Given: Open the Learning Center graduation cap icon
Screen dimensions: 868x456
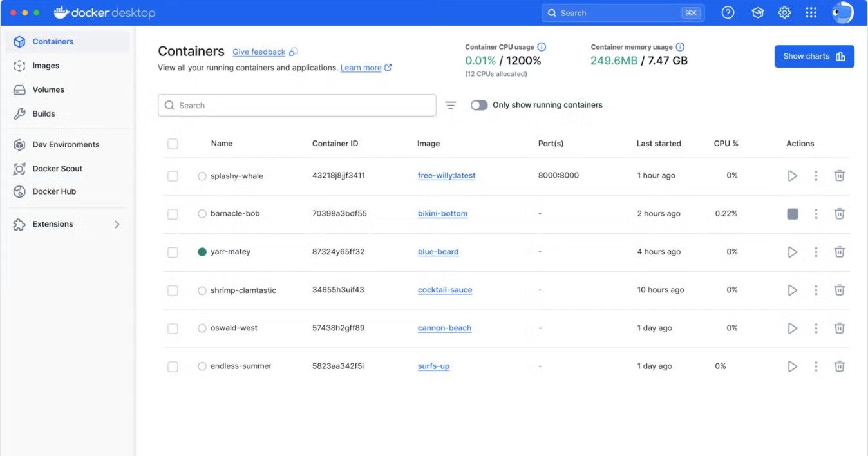Looking at the screenshot, I should [758, 13].
